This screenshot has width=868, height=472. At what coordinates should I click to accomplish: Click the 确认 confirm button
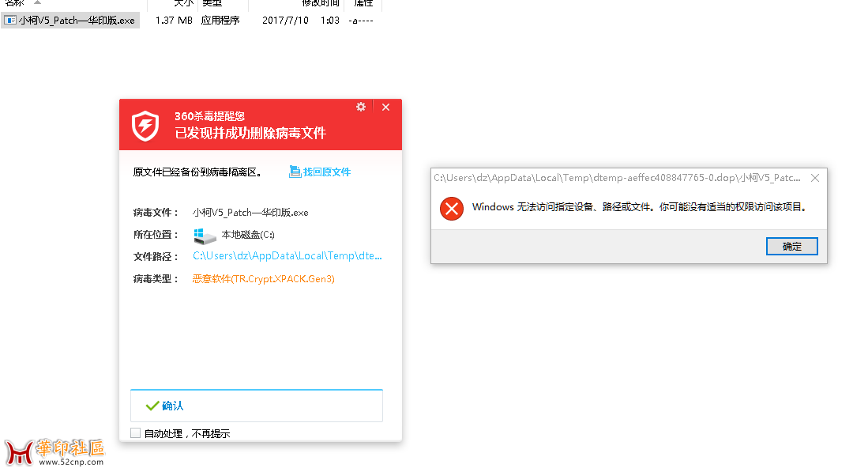click(x=257, y=406)
